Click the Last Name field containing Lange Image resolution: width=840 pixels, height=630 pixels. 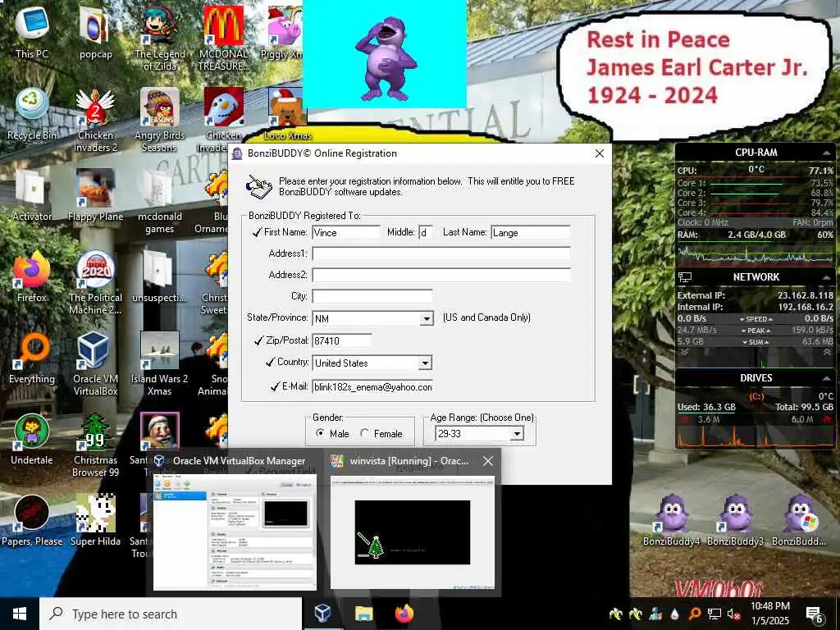coord(531,232)
